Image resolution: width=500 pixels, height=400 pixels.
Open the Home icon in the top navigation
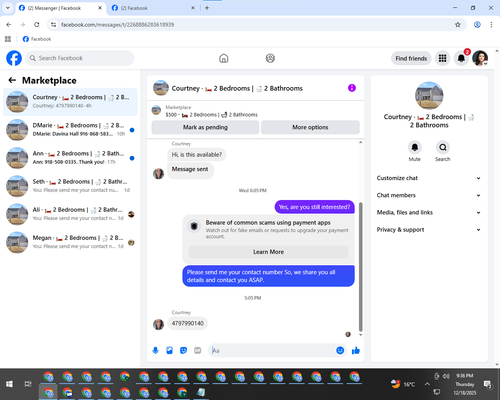click(224, 58)
